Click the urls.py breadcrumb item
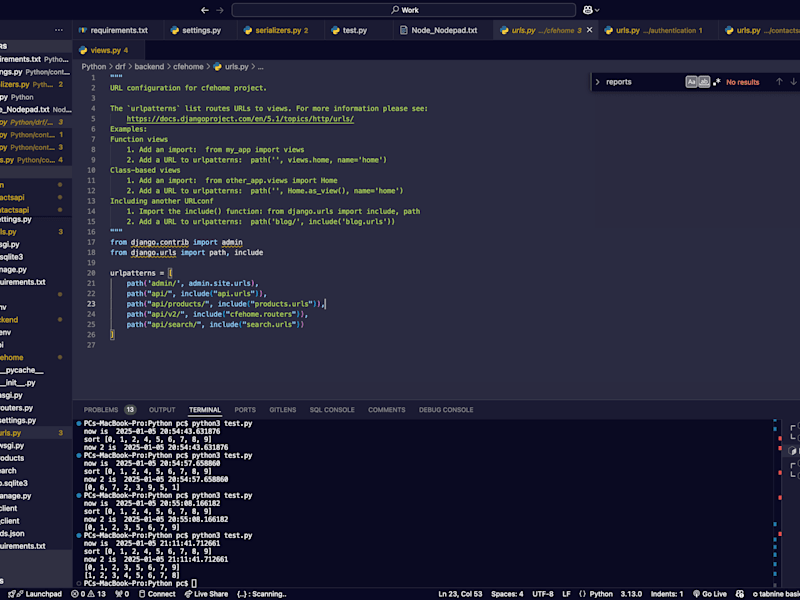The height and width of the screenshot is (600, 800). [231, 67]
